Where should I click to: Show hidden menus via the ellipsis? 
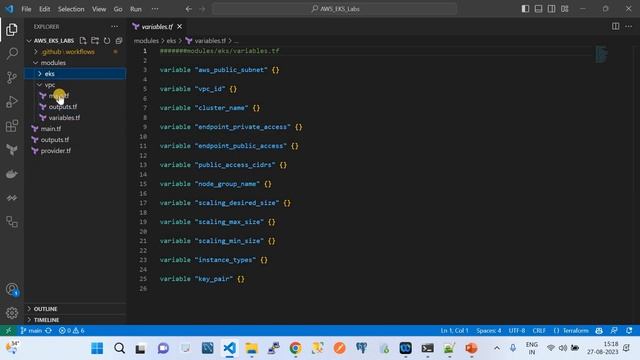155,9
